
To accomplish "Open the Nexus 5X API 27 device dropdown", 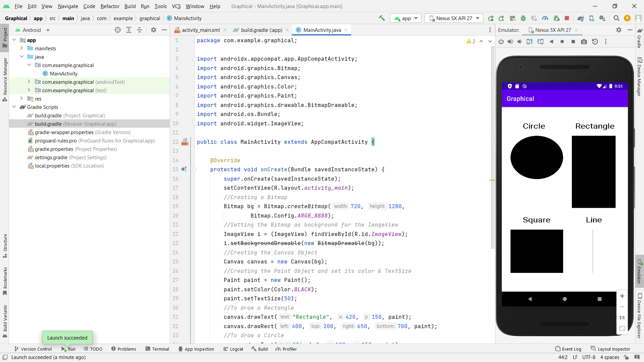I will pyautogui.click(x=454, y=18).
